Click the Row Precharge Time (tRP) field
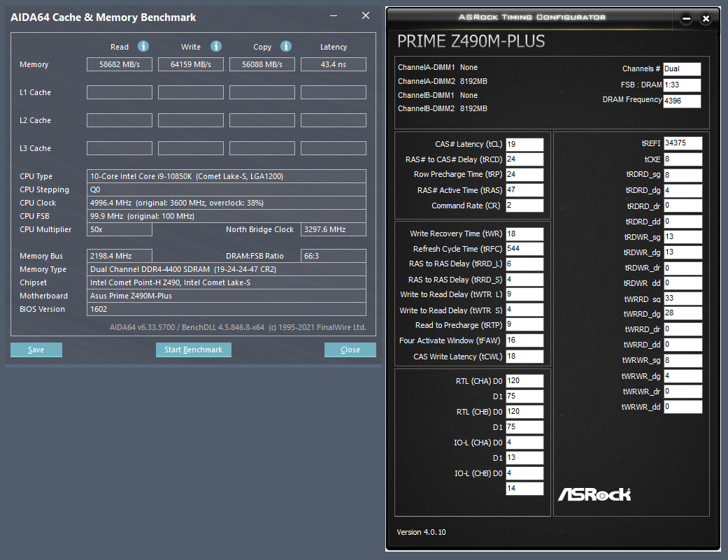The image size is (728, 560). 524,175
